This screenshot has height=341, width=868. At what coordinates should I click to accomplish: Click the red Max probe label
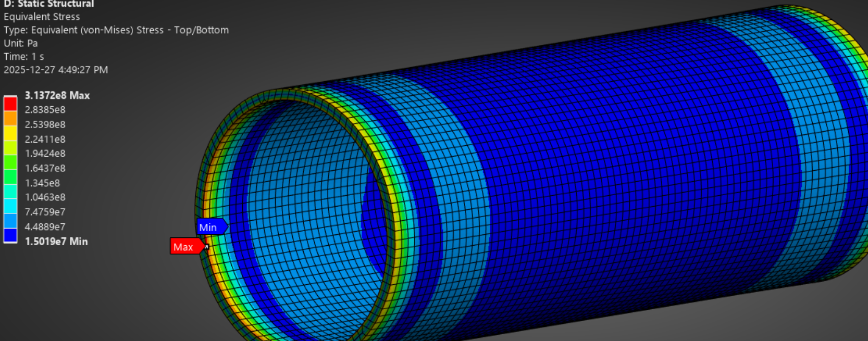click(187, 246)
